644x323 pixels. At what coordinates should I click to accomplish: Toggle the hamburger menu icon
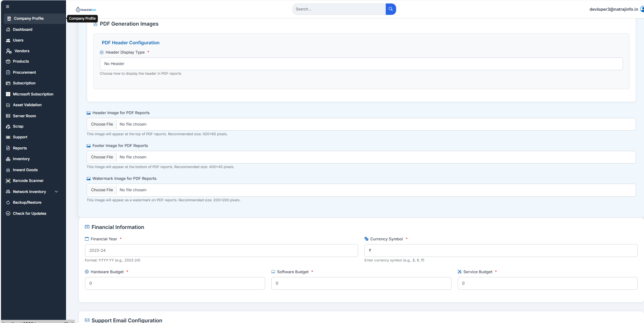click(x=8, y=7)
